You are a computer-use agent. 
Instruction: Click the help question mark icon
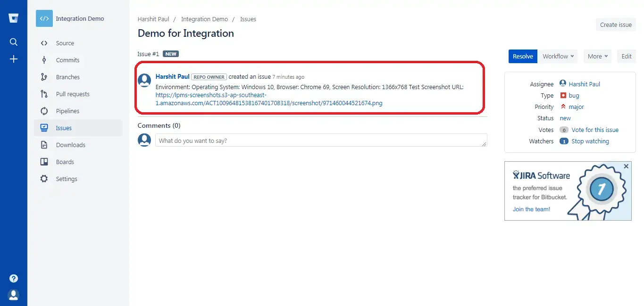pyautogui.click(x=13, y=278)
